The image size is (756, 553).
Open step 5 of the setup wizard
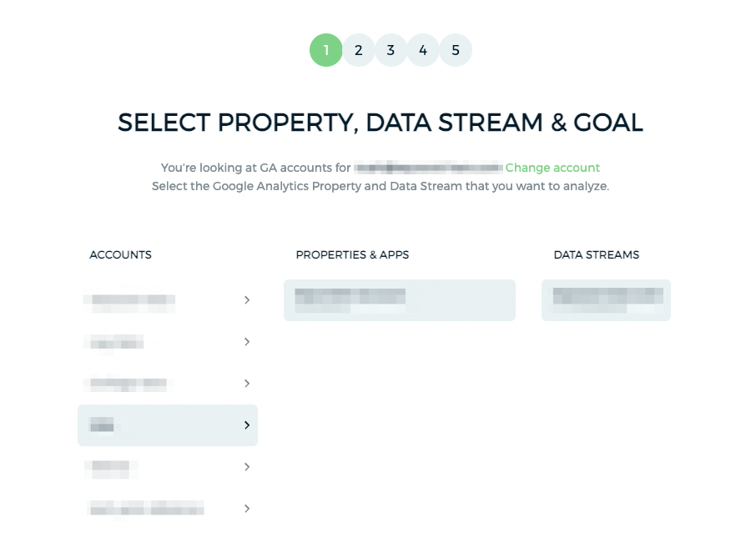click(x=456, y=50)
